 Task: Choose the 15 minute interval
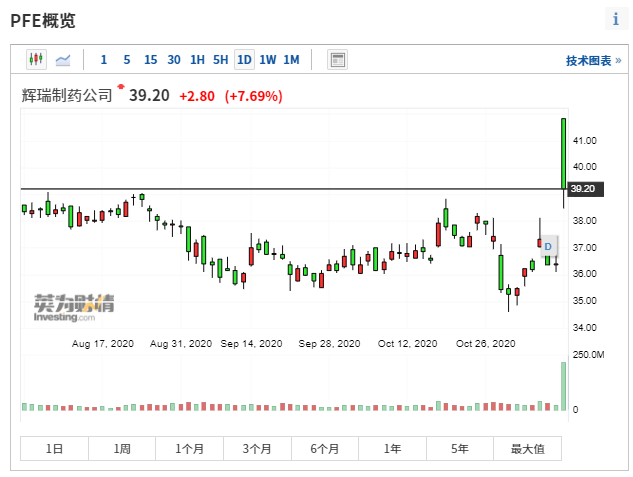point(150,60)
